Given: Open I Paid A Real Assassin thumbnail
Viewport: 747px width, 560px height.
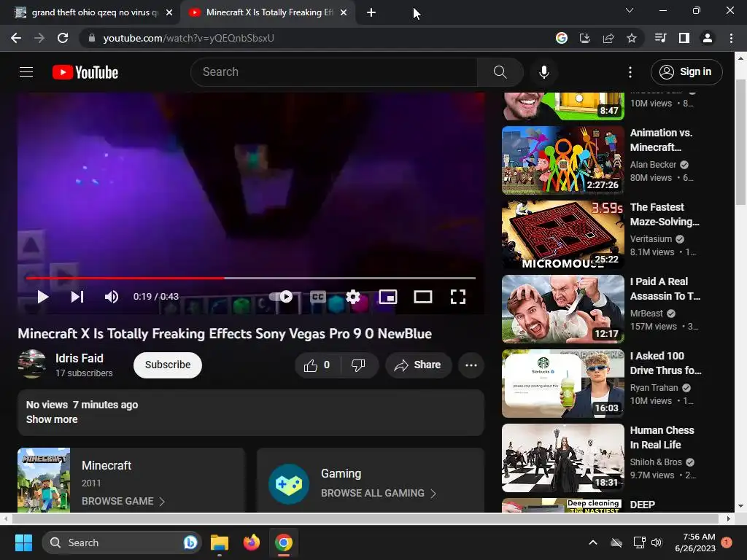Looking at the screenshot, I should pyautogui.click(x=563, y=309).
